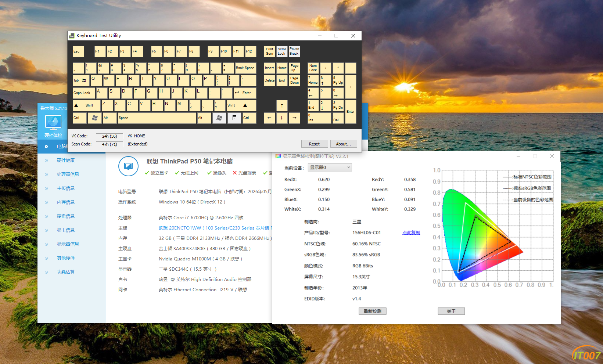This screenshot has height=364, width=603.
Task: Click the '60.16% NTSC' value
Action: click(x=366, y=244)
